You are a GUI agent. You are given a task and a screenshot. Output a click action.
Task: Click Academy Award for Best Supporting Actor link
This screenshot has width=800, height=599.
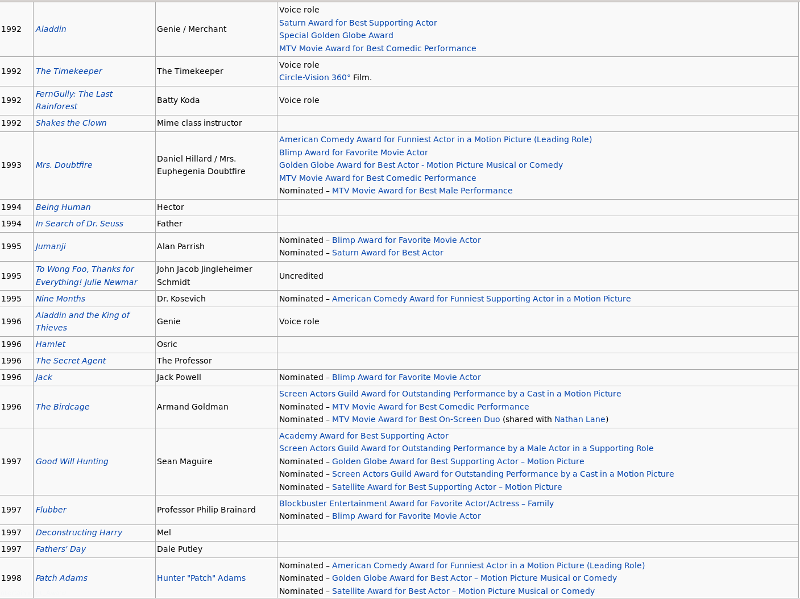coord(363,436)
